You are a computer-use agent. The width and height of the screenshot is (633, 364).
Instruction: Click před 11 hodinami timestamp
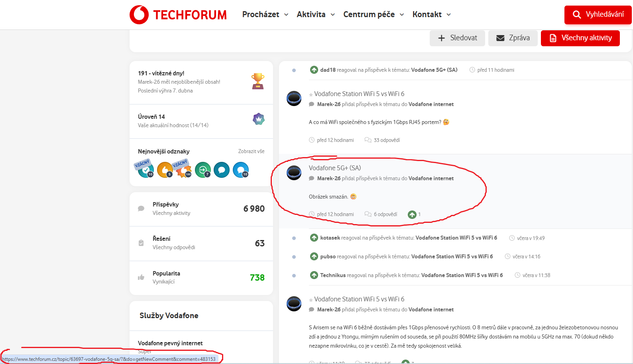(x=495, y=70)
